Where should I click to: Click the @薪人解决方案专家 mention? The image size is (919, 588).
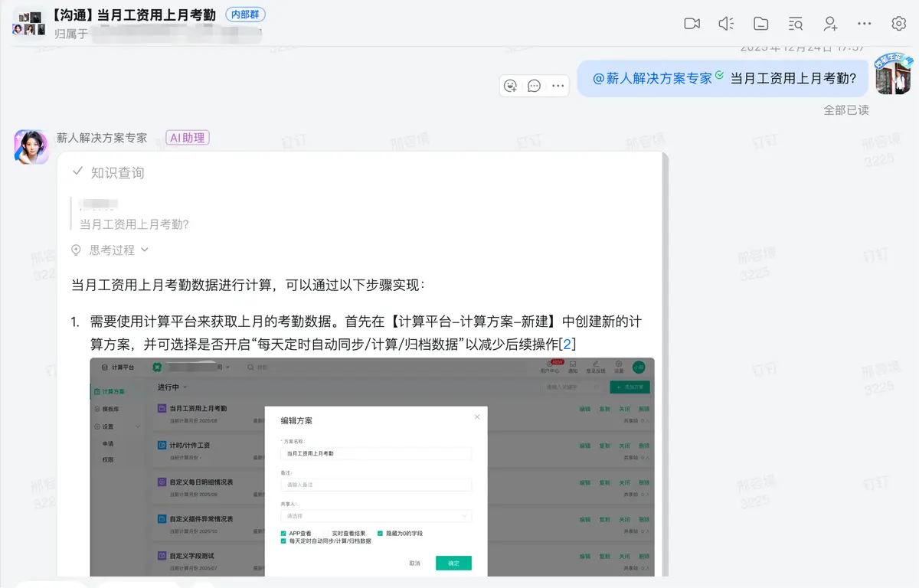pyautogui.click(x=652, y=78)
